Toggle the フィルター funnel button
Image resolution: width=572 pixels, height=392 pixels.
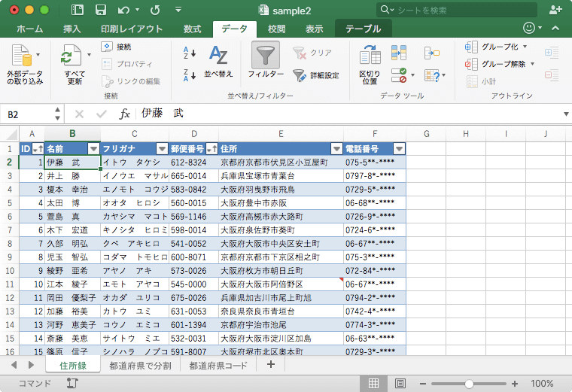[x=266, y=55]
